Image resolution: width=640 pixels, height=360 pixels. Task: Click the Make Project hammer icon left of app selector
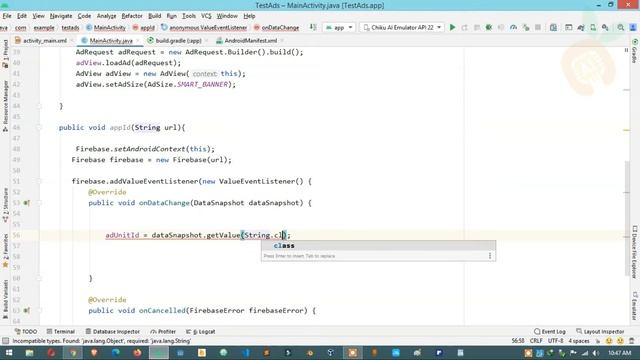[x=313, y=27]
